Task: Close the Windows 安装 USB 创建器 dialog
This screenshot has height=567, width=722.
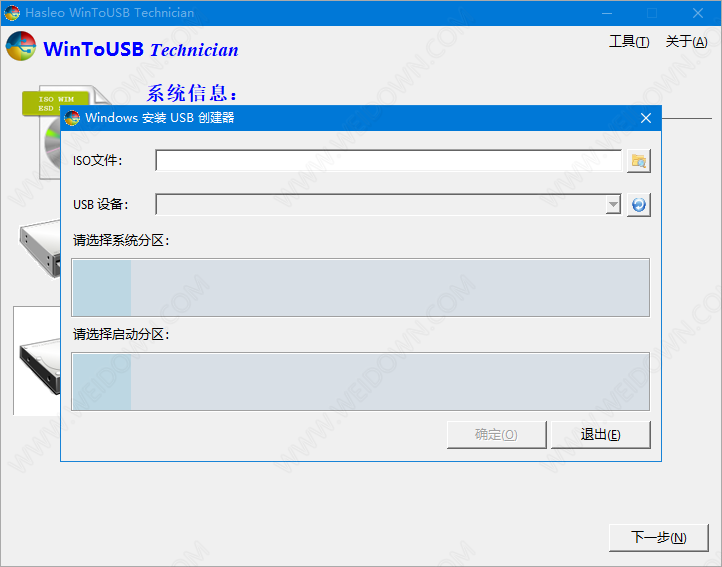Action: pyautogui.click(x=646, y=118)
